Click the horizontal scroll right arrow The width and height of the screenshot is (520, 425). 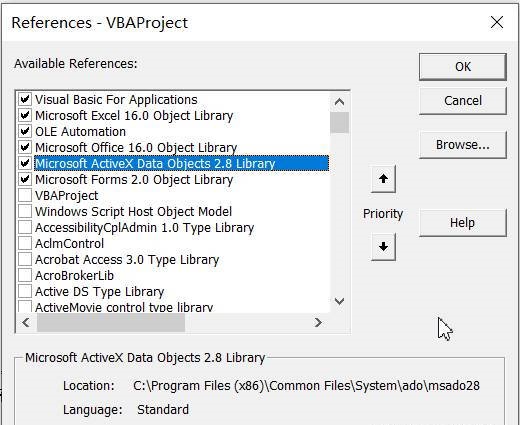[318, 322]
